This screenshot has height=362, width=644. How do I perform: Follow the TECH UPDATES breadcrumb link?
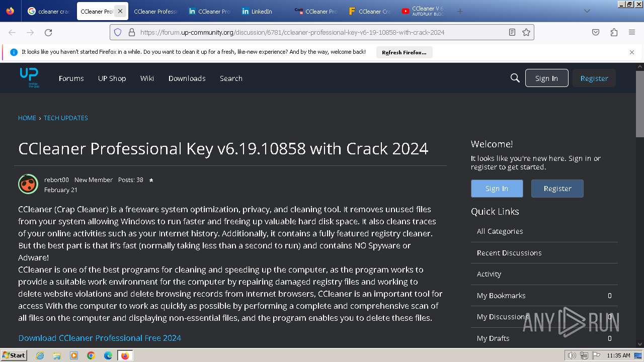click(66, 118)
